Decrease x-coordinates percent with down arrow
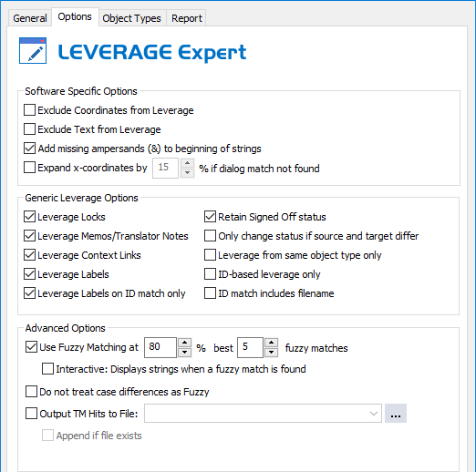The width and height of the screenshot is (476, 472). pos(187,173)
